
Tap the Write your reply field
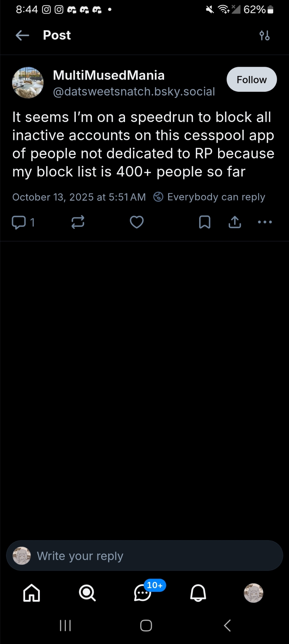tap(144, 556)
